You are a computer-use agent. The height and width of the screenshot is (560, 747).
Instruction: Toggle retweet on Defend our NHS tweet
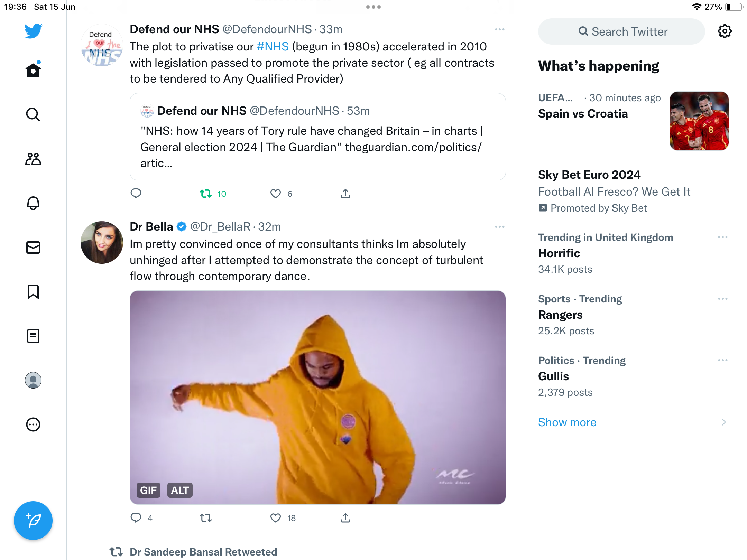[206, 194]
